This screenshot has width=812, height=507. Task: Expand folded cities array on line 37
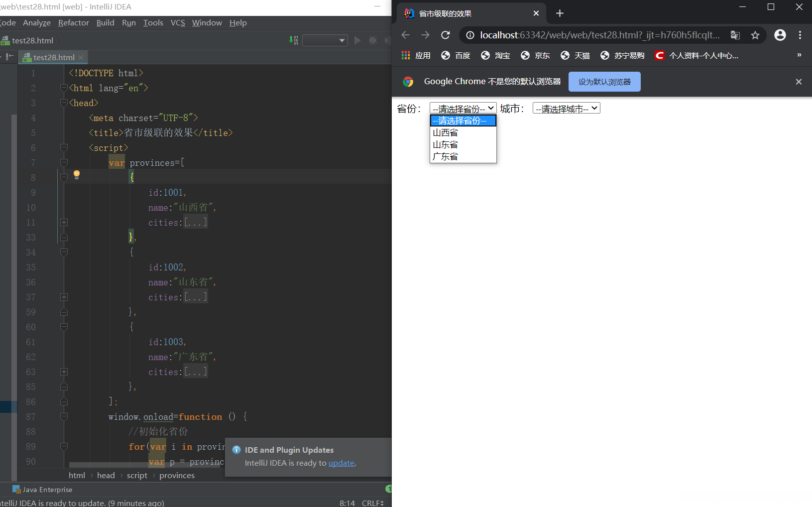pos(64,297)
